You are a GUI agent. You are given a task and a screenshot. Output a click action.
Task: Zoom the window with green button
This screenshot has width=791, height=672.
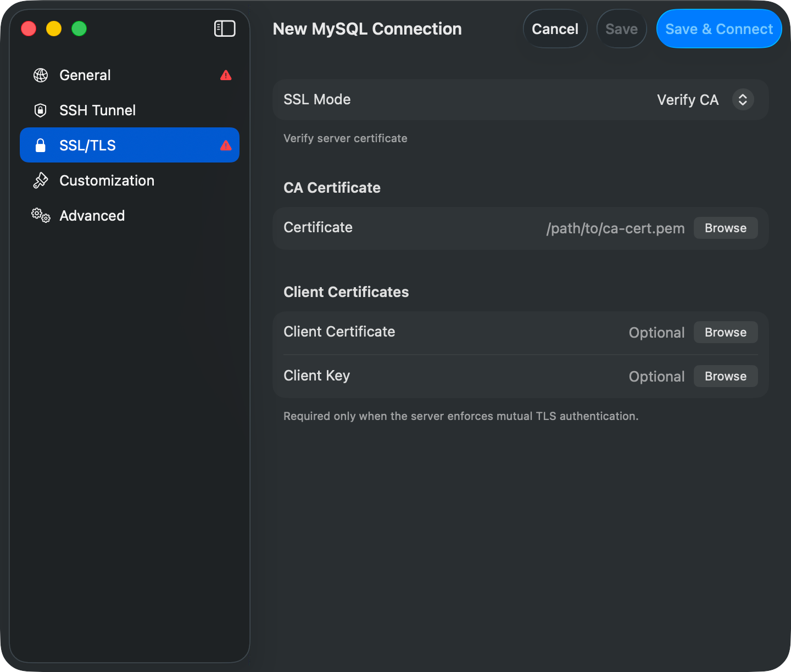tap(79, 29)
